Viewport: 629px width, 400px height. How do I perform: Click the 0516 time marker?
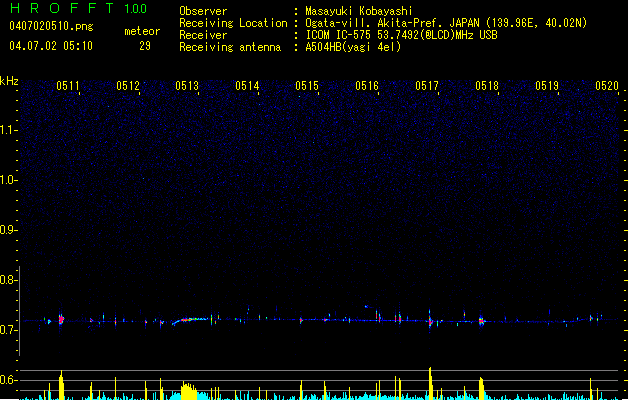(x=367, y=86)
